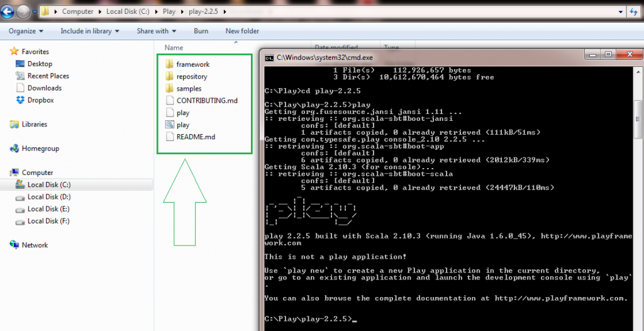The image size is (644, 331).
Task: Select play-2.2.5 in the address breadcrumb
Action: [204, 11]
